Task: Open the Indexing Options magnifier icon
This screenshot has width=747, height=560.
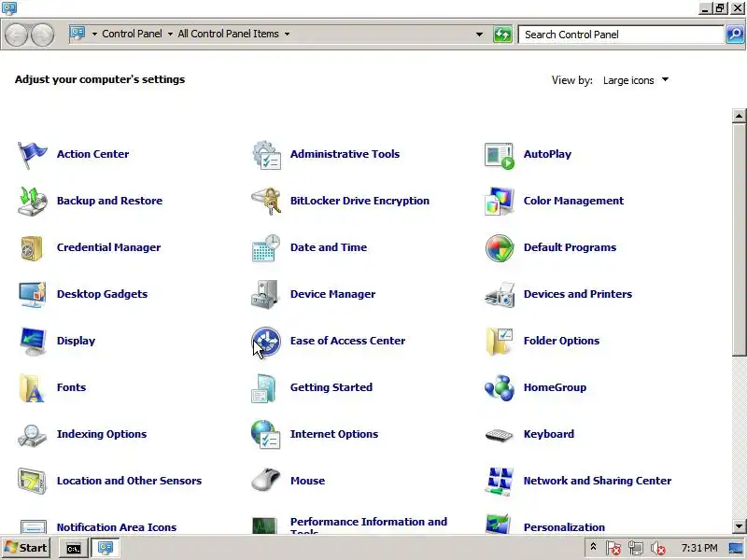Action: (32, 436)
